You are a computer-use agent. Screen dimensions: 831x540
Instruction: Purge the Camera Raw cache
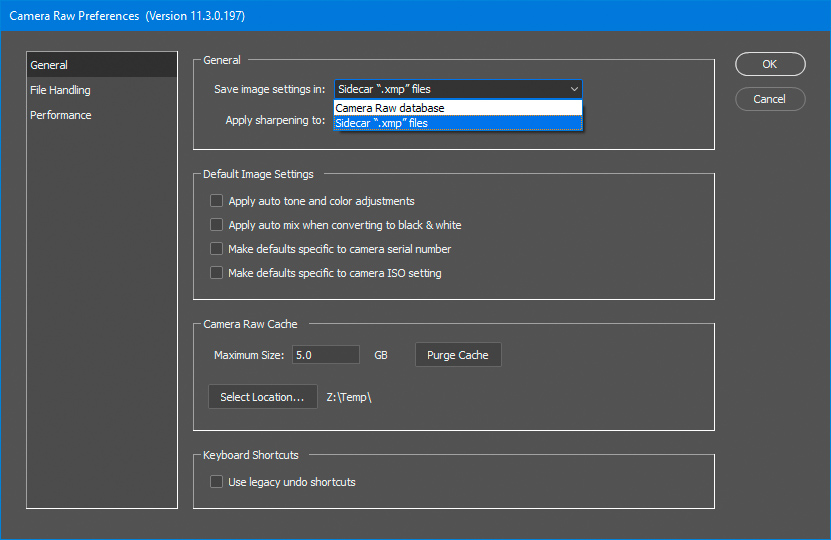(x=458, y=355)
